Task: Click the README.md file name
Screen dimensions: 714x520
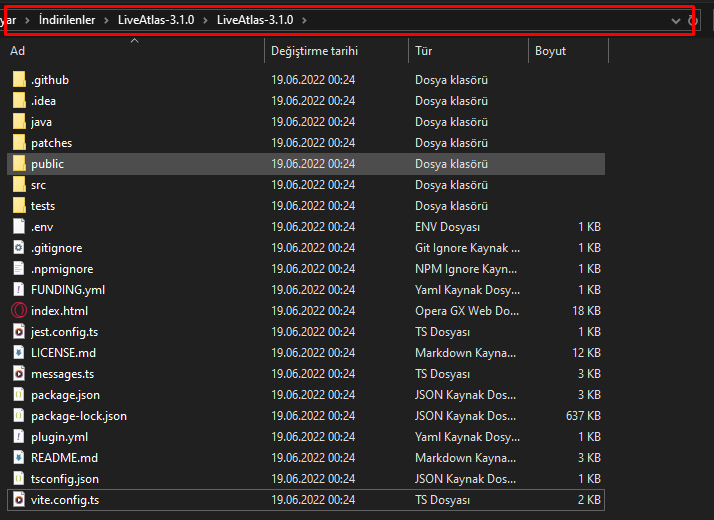Action: (x=64, y=458)
